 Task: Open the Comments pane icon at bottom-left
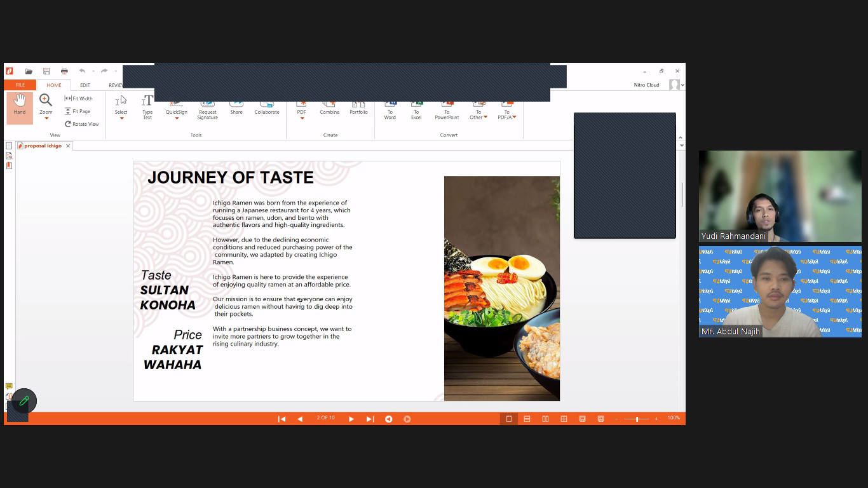9,386
